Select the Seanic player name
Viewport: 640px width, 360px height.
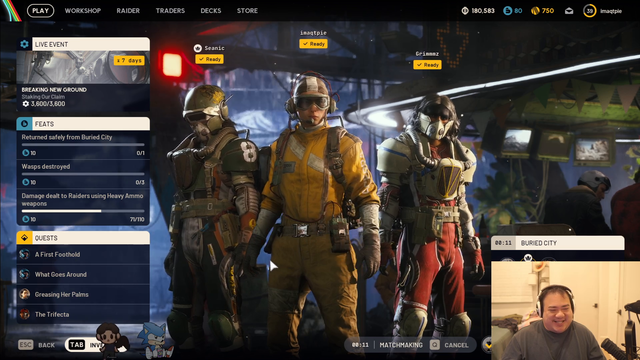click(214, 48)
